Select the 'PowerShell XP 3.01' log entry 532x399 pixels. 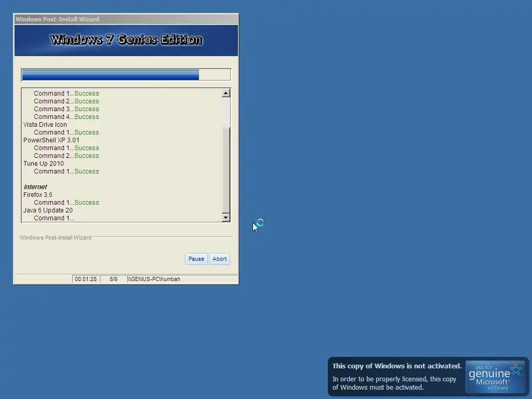click(51, 140)
